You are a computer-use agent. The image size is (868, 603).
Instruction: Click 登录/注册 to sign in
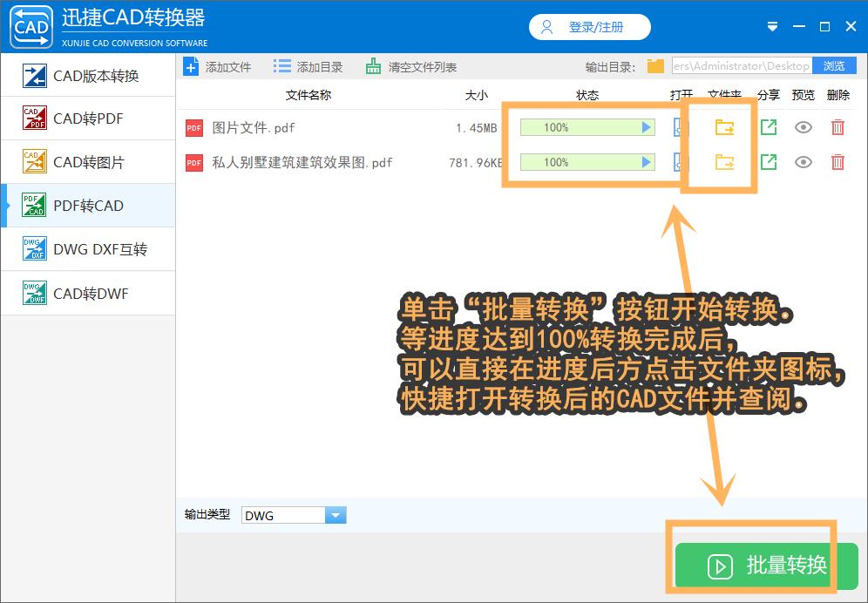(x=589, y=26)
